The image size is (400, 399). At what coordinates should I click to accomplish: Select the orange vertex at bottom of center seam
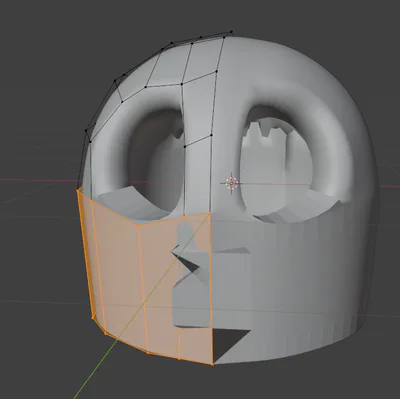pyautogui.click(x=213, y=365)
